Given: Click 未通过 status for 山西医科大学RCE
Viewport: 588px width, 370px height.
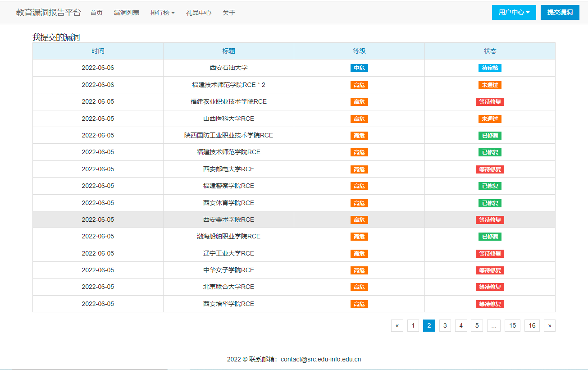Looking at the screenshot, I should pos(490,119).
